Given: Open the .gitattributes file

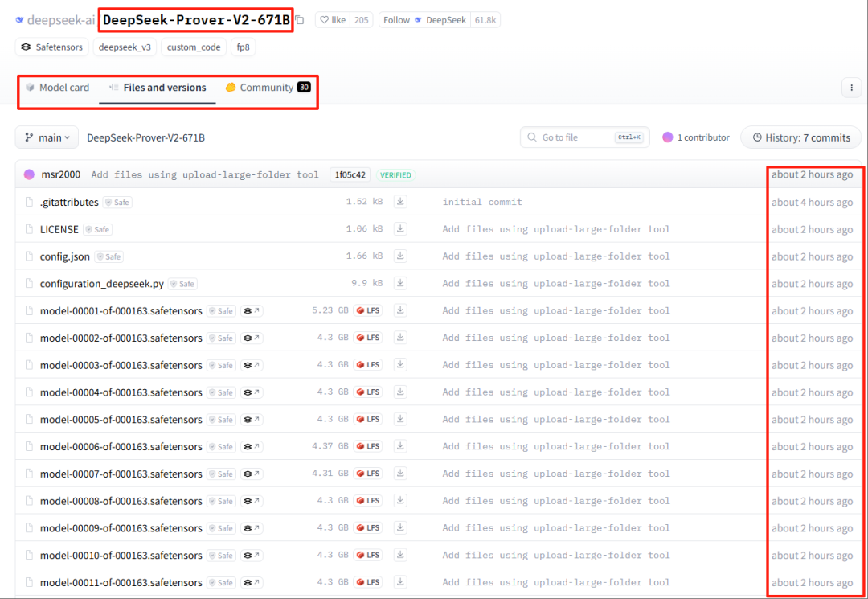Looking at the screenshot, I should (x=69, y=202).
